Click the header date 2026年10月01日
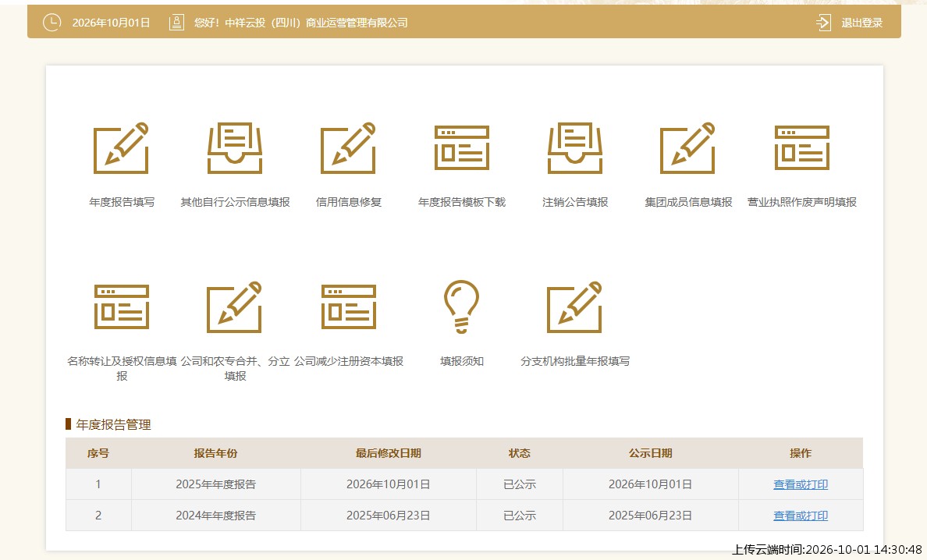927x560 pixels. pos(111,23)
